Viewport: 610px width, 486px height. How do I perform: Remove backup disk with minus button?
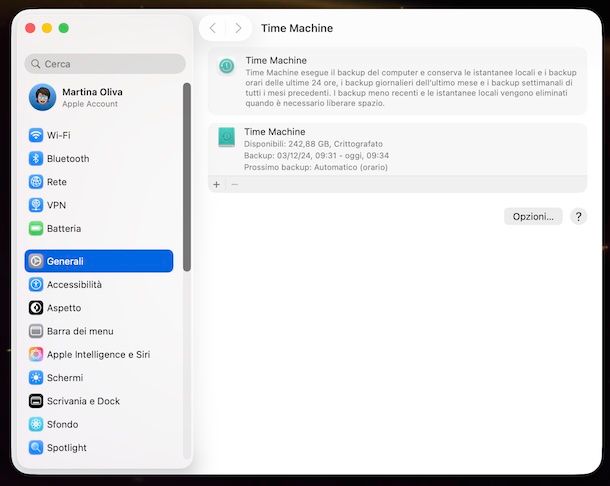235,184
